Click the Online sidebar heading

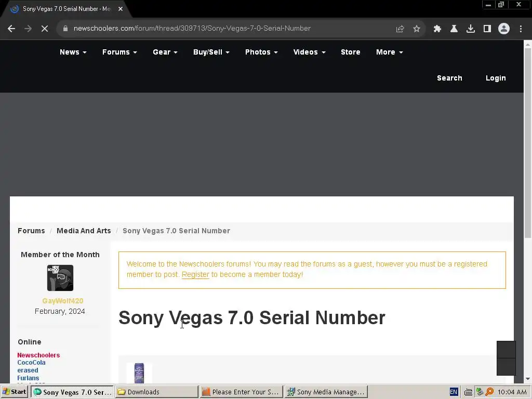[30, 342]
